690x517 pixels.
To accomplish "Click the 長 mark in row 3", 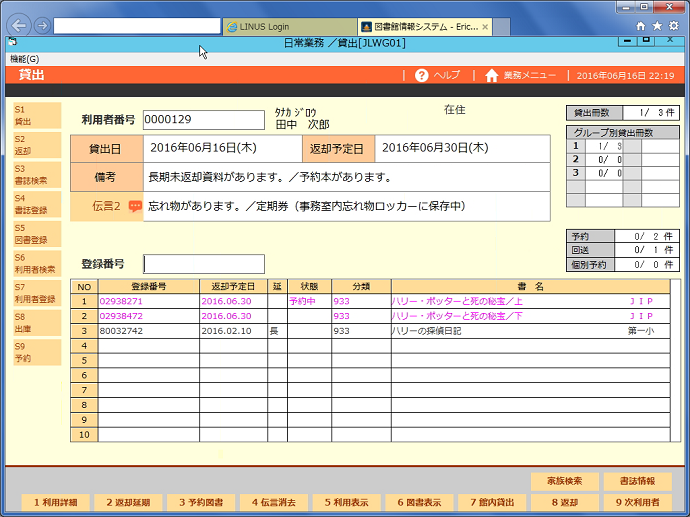I will point(274,331).
